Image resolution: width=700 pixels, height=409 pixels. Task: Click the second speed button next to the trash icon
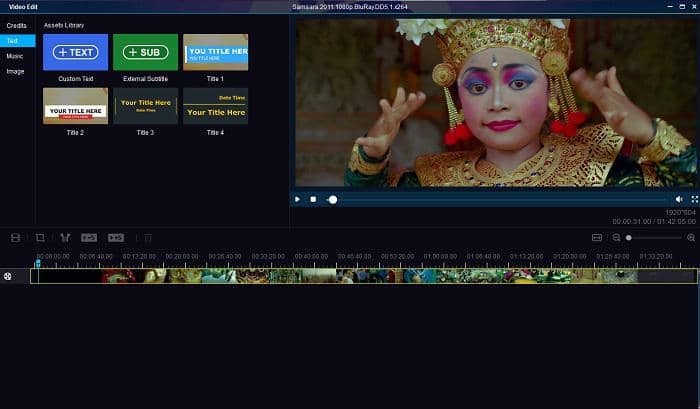click(x=116, y=238)
